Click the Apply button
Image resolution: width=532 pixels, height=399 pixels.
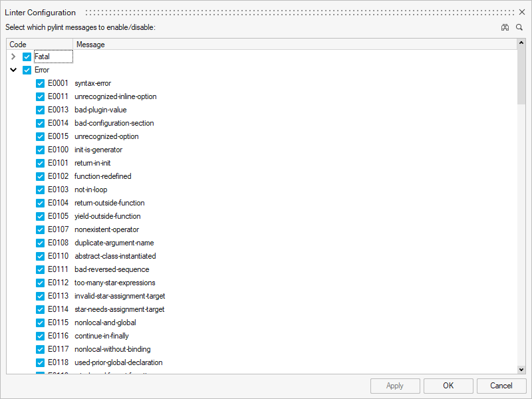[x=395, y=386]
